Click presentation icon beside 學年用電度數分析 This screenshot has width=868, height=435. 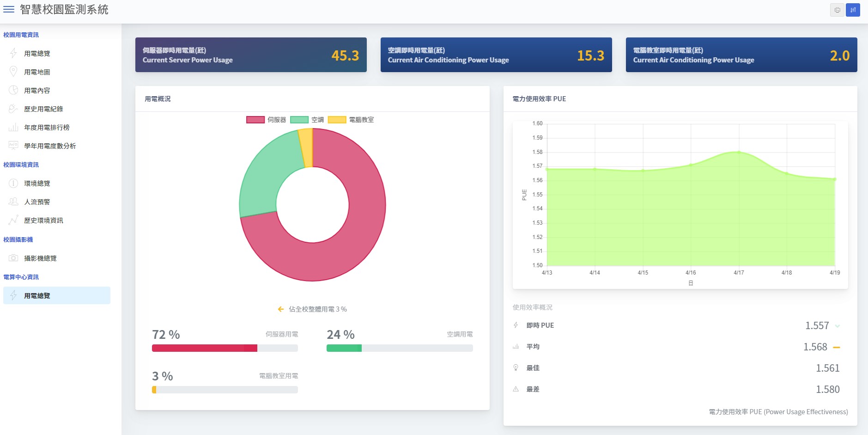(13, 146)
